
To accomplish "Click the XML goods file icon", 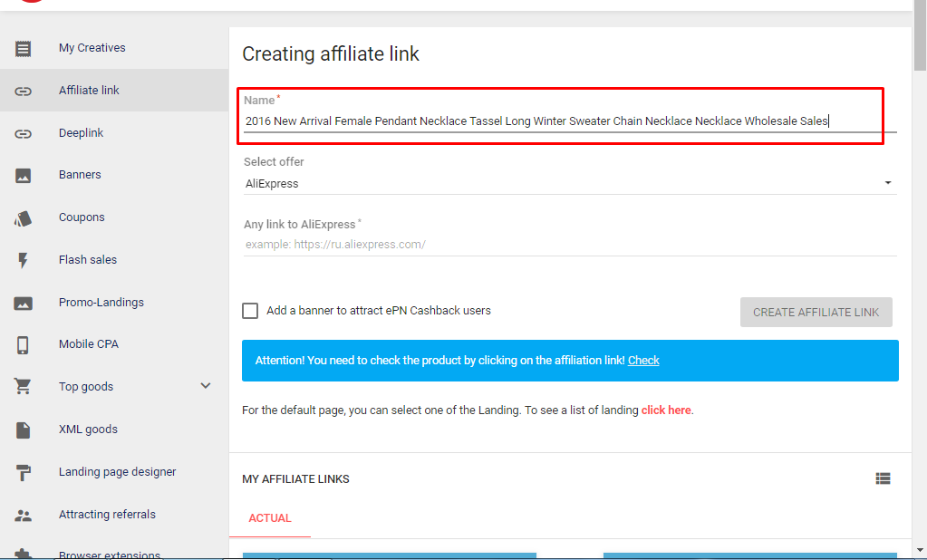I will pyautogui.click(x=23, y=430).
